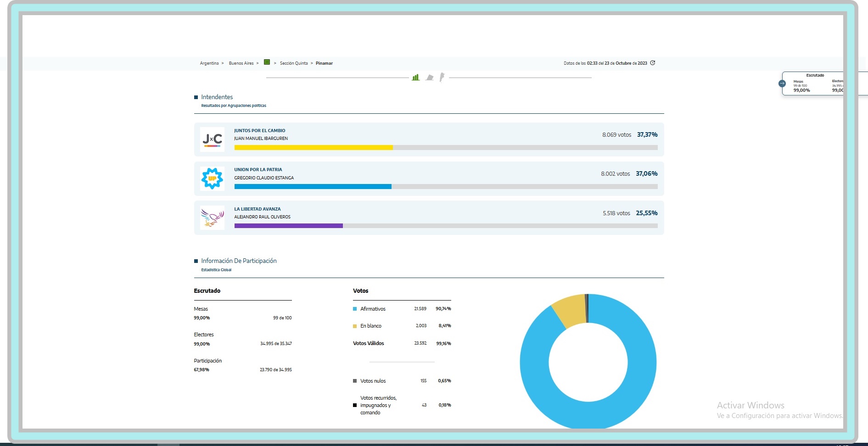Click the Votos column heading
Viewport: 868px width, 446px height.
point(361,291)
